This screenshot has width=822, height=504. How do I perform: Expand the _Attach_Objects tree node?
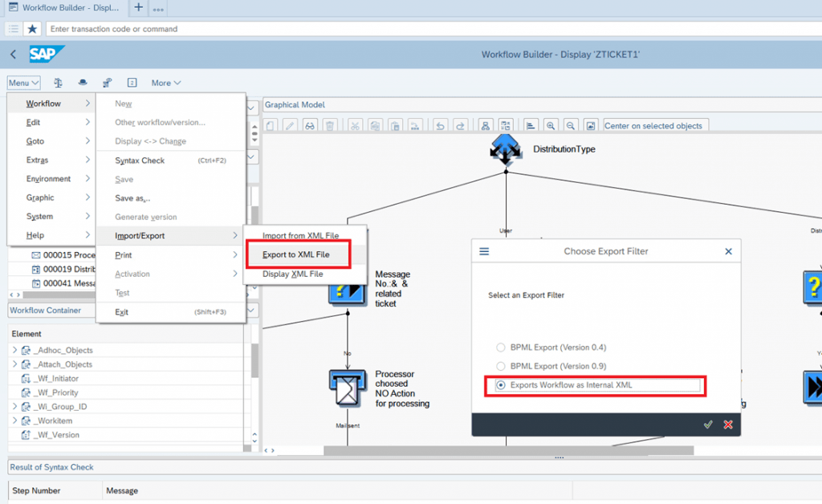click(x=14, y=364)
